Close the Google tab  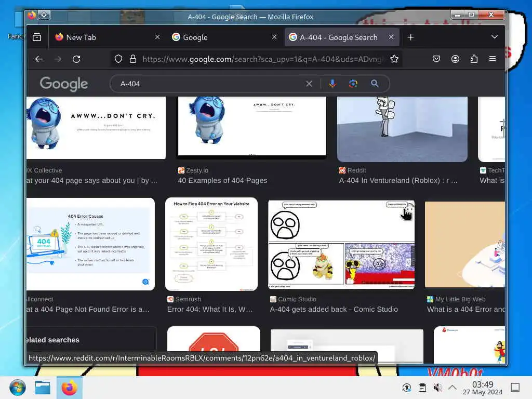tap(274, 37)
